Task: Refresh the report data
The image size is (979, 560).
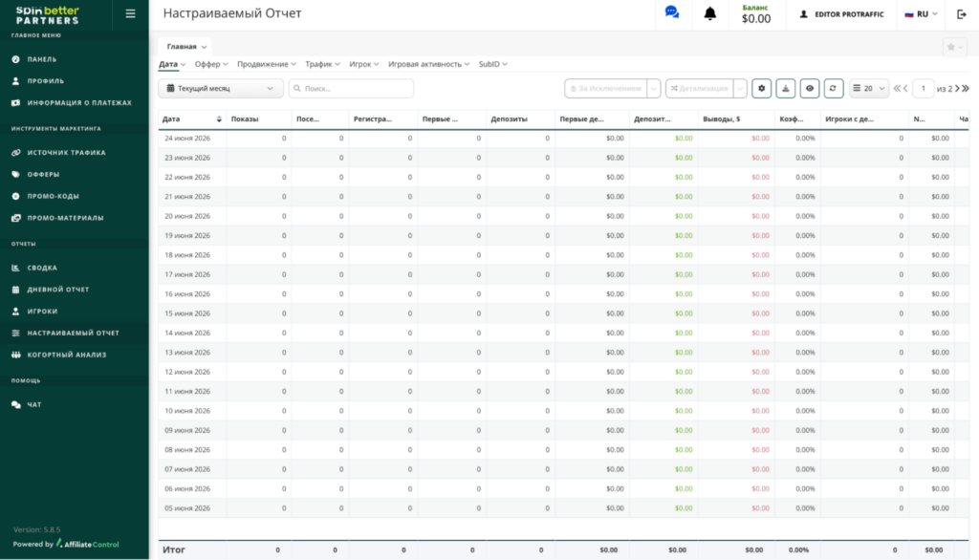Action: click(833, 89)
